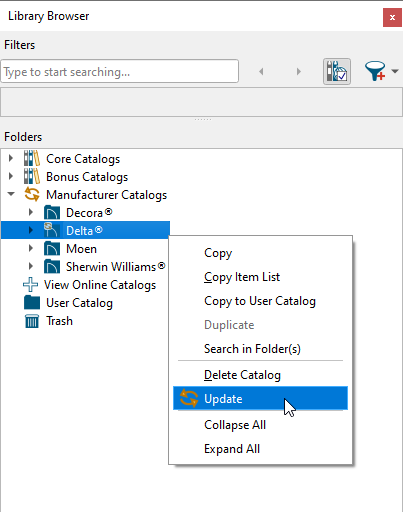
Task: Expand the Decora catalog
Action: 31,212
